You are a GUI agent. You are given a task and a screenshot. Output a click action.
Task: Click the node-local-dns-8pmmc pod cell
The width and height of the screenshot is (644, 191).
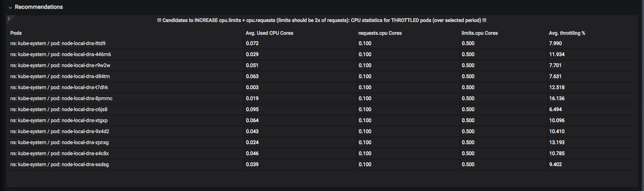(x=61, y=98)
